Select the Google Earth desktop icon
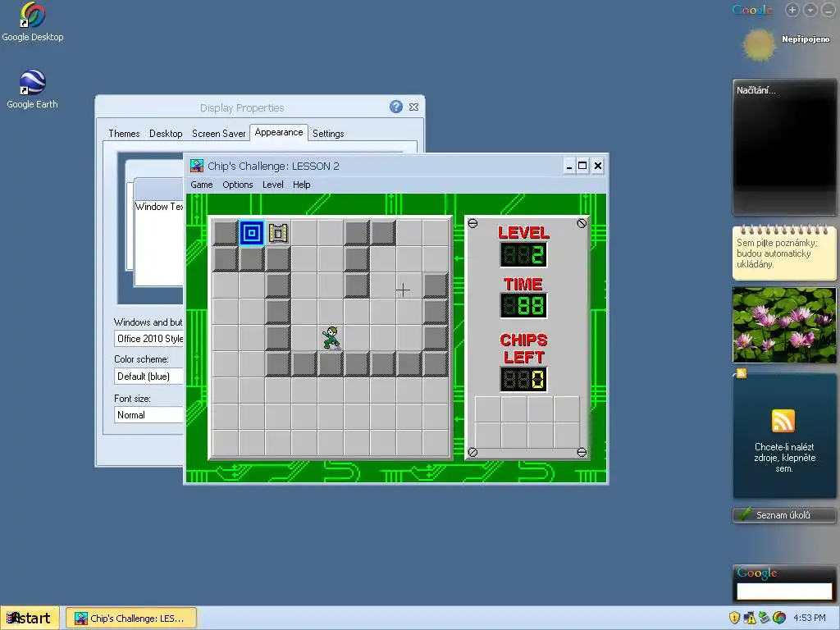 pos(32,83)
